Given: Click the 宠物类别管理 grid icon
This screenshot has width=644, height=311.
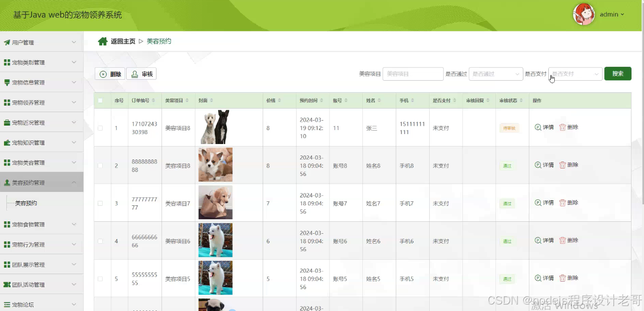Looking at the screenshot, I should pyautogui.click(x=7, y=62).
